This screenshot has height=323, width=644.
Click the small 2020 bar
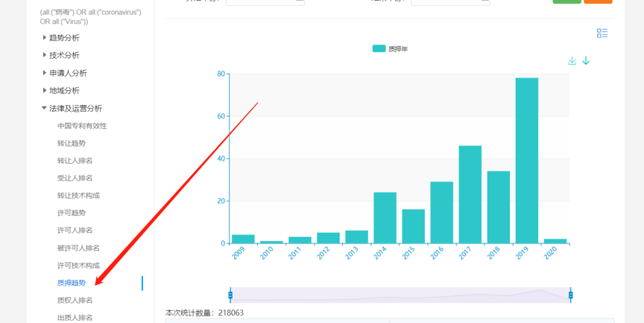click(555, 241)
